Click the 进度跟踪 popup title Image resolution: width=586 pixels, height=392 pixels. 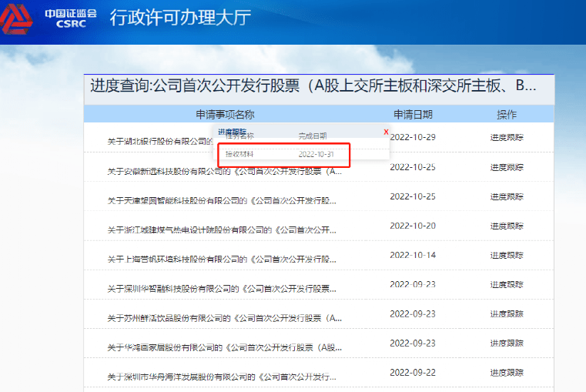232,132
